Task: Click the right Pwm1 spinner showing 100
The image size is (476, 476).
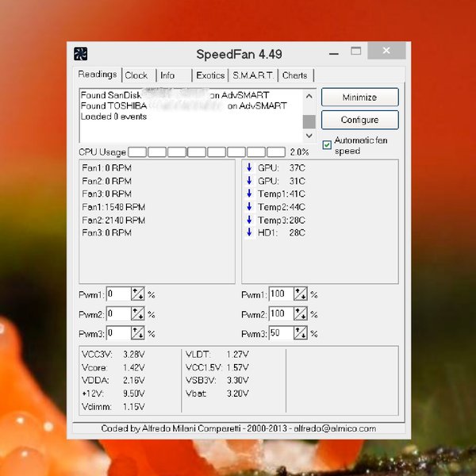Action: tap(301, 294)
